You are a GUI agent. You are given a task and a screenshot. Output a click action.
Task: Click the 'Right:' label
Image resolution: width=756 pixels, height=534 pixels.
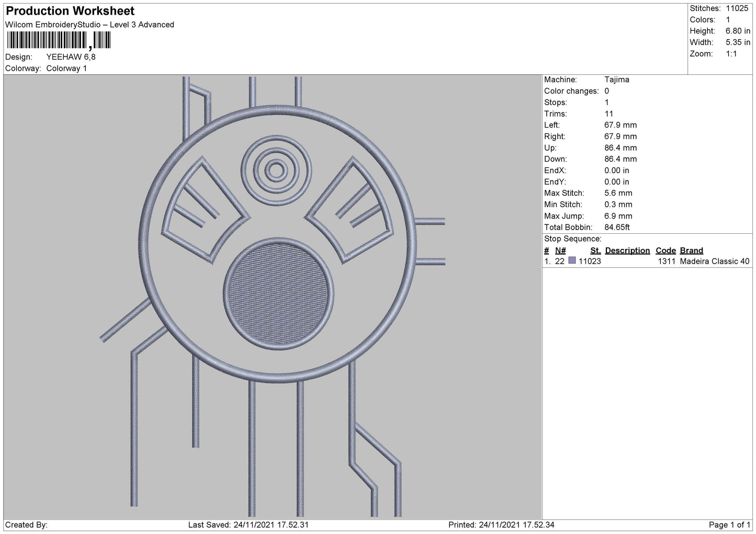click(555, 137)
